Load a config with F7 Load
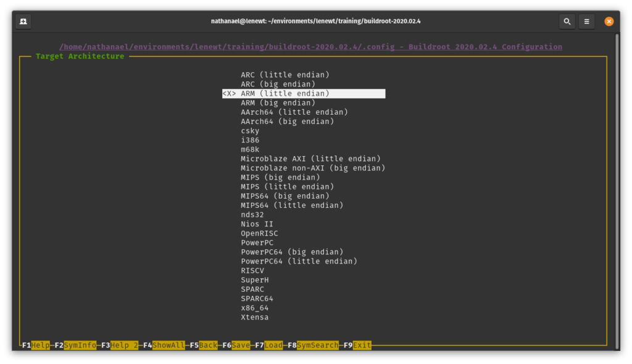 269,345
